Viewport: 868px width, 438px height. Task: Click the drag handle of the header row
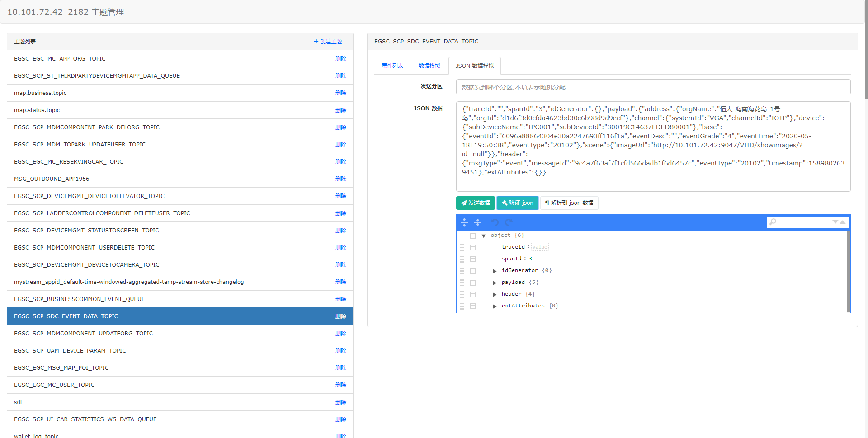point(462,294)
